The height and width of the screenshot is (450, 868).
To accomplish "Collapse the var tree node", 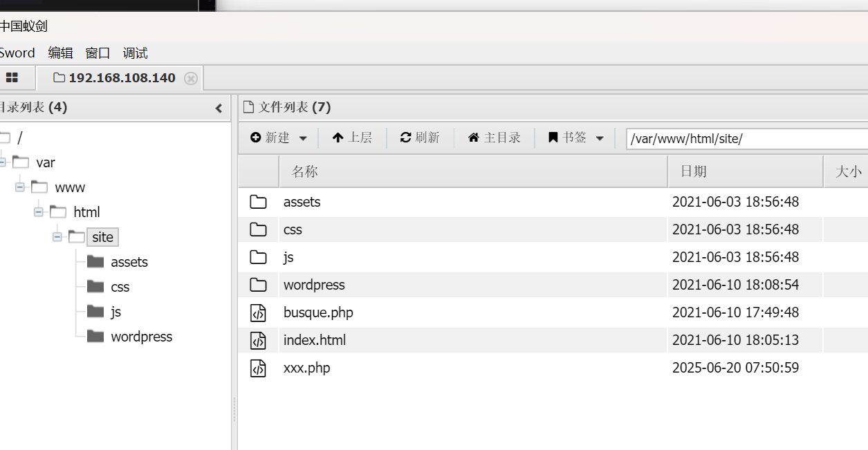I will point(3,162).
